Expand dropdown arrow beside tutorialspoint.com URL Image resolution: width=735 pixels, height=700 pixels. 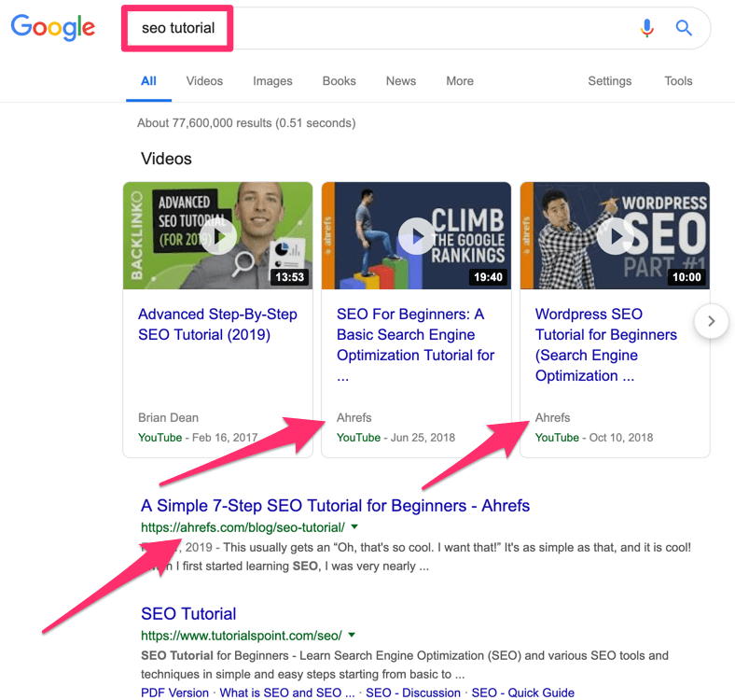coord(352,635)
